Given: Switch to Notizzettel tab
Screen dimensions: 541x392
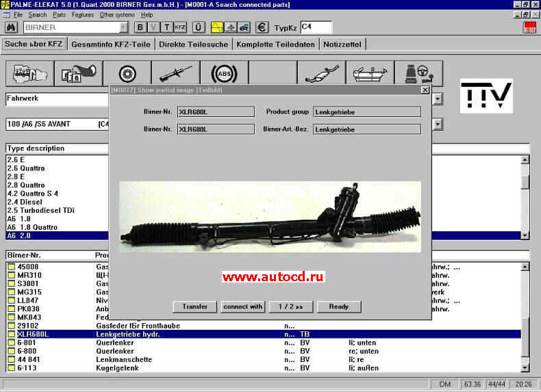Looking at the screenshot, I should (x=342, y=44).
